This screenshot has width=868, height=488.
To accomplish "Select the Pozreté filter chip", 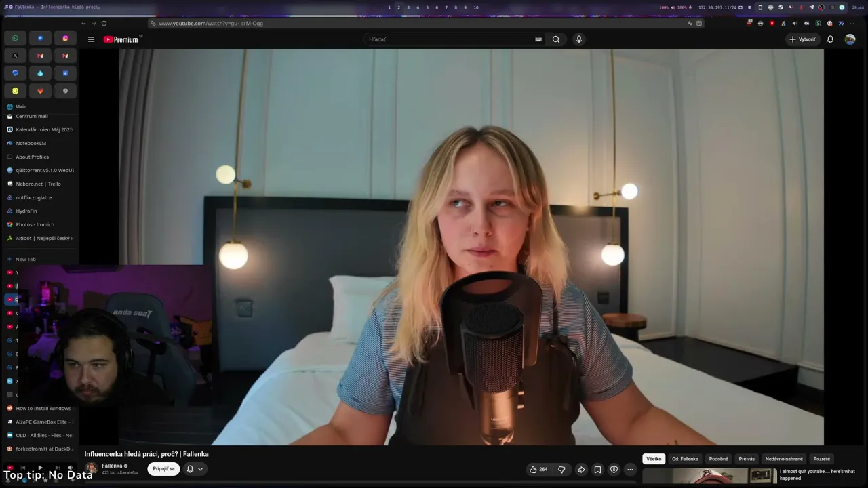I will (821, 459).
